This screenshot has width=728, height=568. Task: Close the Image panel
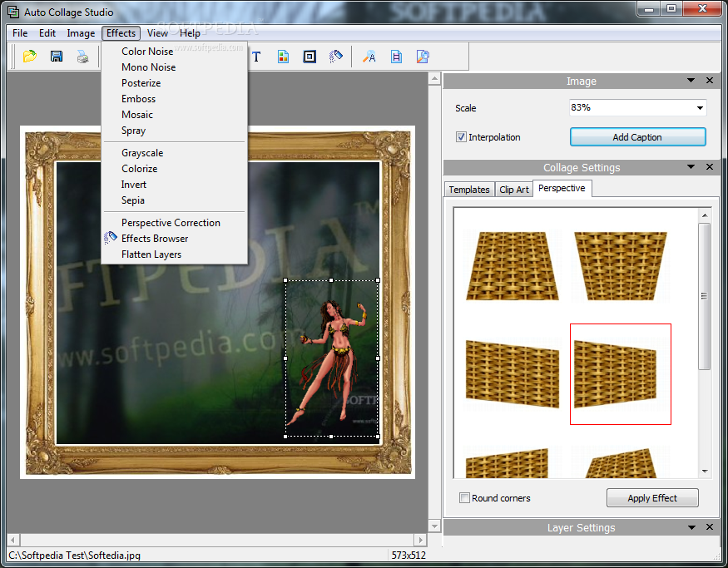click(710, 81)
